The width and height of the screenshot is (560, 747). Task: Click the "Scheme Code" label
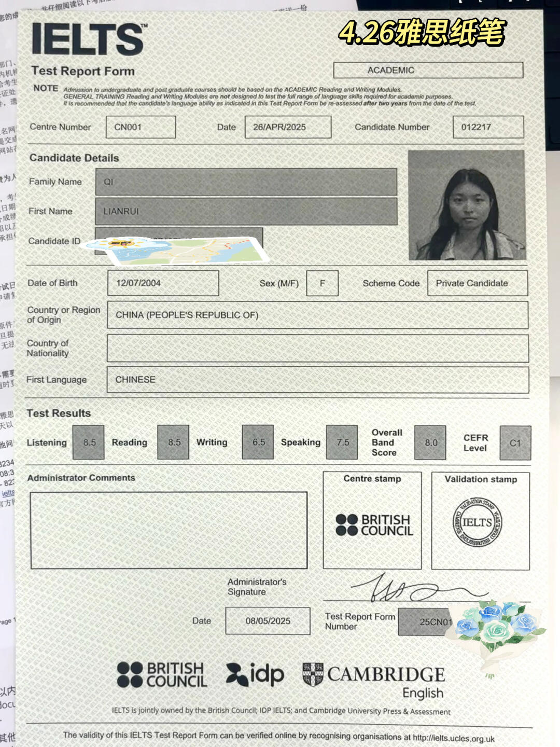pos(391,283)
